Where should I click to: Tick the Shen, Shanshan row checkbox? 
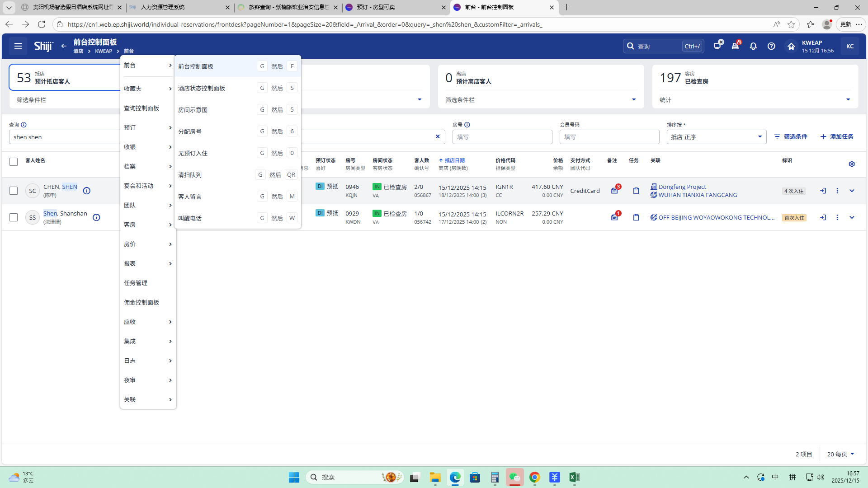14,217
